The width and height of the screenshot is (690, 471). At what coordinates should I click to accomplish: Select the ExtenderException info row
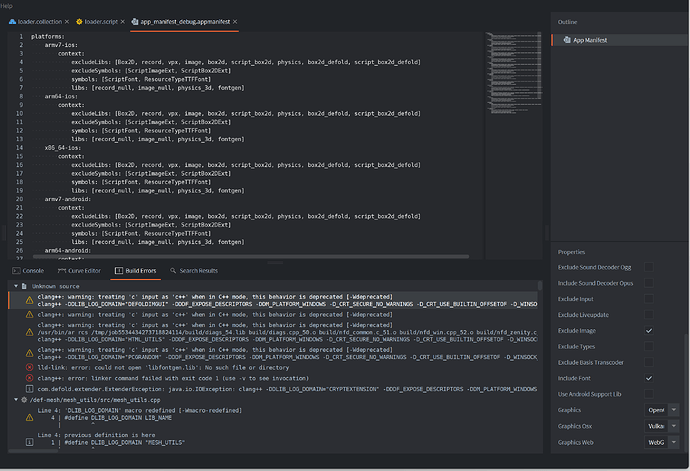[273, 389]
